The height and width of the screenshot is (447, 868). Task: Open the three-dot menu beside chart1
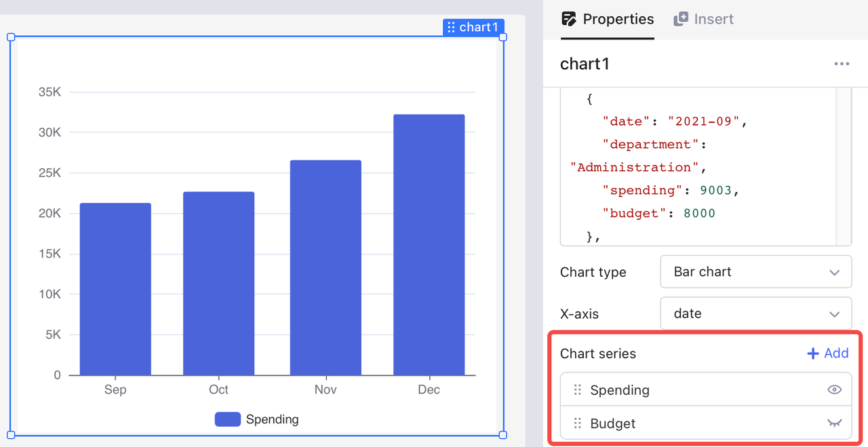pyautogui.click(x=842, y=64)
